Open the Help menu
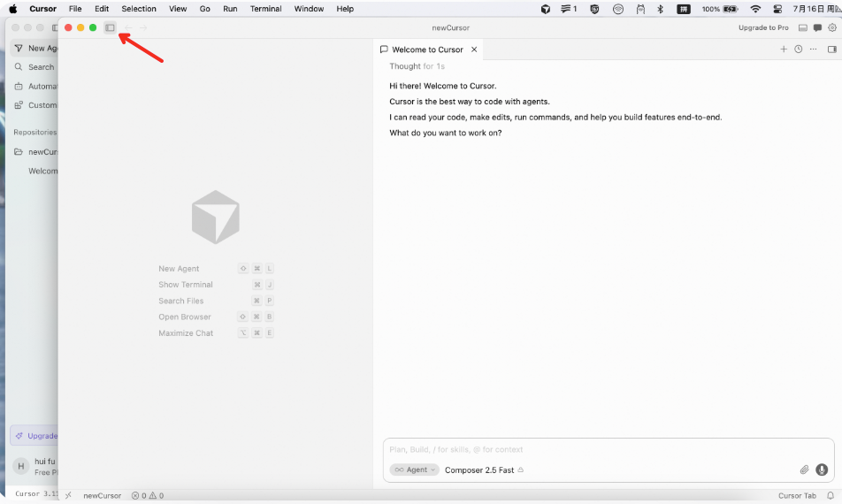 [x=345, y=9]
